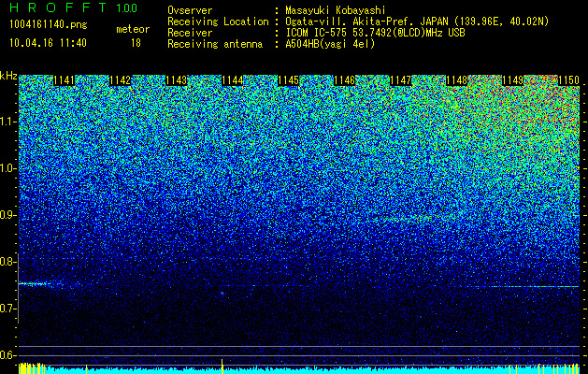Click the yellow spike below 1144 marker

(222, 366)
